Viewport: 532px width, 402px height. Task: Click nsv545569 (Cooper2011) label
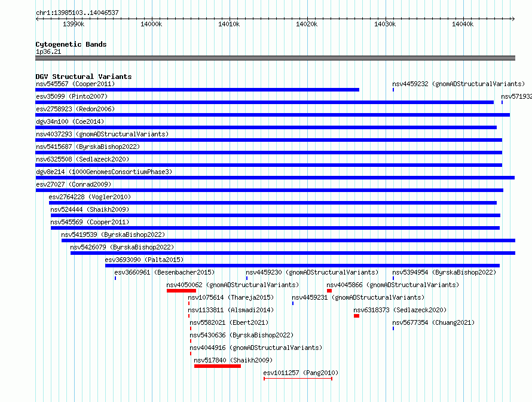[x=90, y=222]
